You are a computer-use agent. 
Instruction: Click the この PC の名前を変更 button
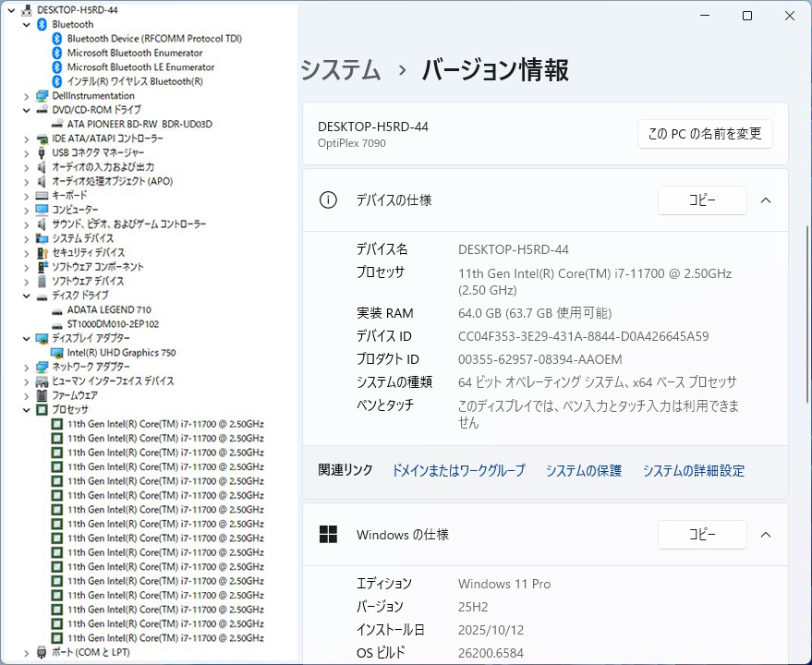tap(705, 134)
